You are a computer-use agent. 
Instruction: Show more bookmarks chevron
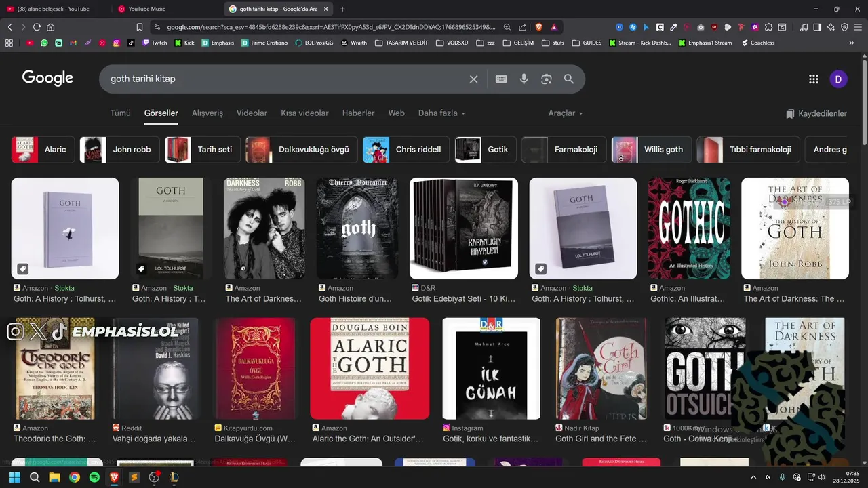[x=852, y=43]
